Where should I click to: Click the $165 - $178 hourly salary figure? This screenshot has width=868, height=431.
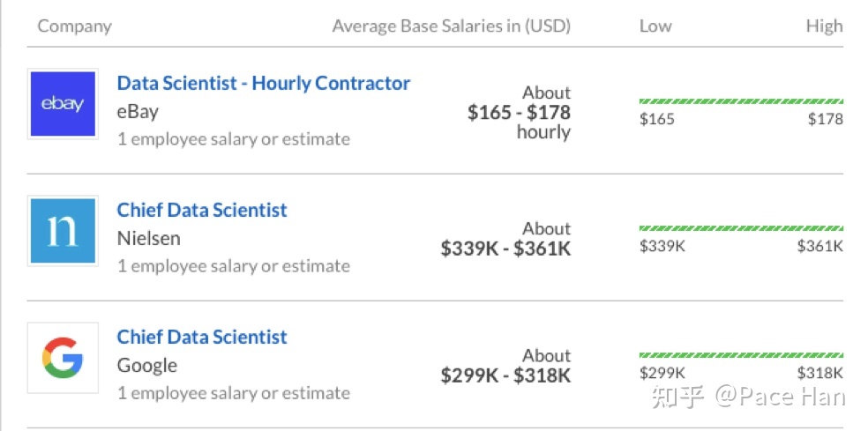520,112
